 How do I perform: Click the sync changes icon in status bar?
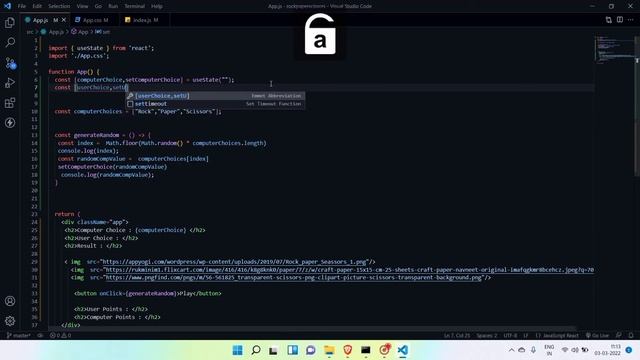[40, 336]
